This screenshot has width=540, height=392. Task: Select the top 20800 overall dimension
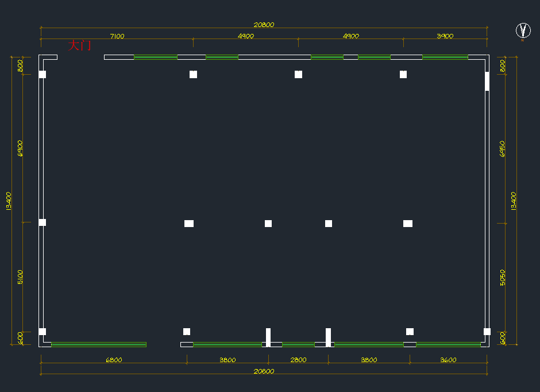[264, 25]
